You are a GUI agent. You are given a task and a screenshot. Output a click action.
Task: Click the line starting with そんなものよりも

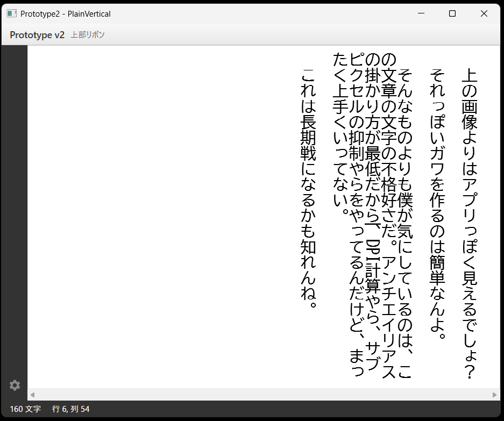coord(404,215)
